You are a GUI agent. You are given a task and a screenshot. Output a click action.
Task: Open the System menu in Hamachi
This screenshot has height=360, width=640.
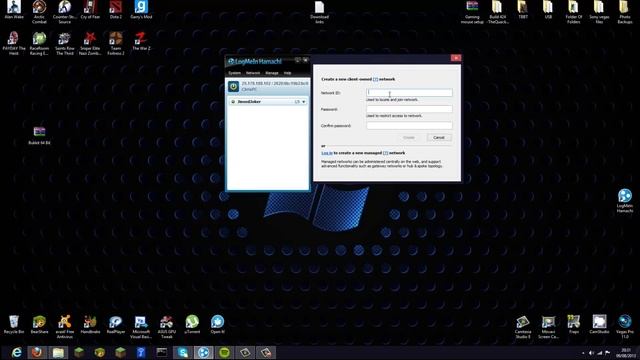pos(234,73)
